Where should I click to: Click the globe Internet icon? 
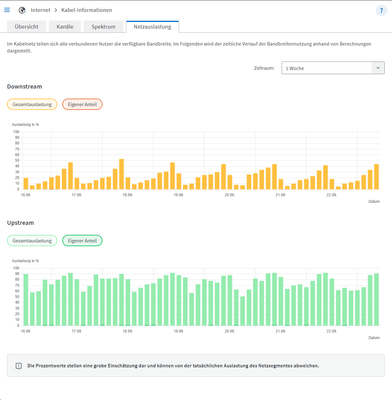coord(22,10)
